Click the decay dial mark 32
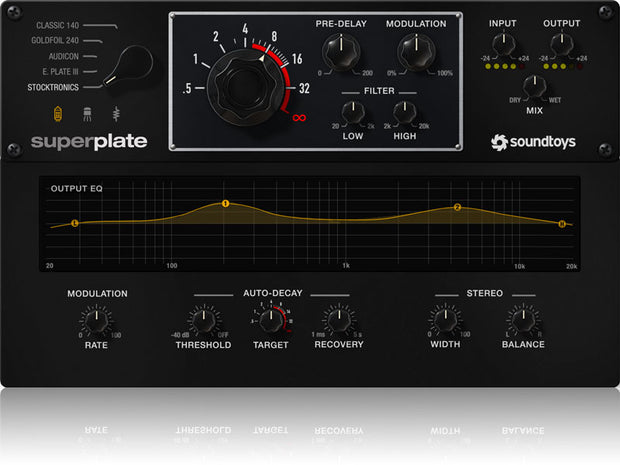The image size is (620, 465). [304, 88]
